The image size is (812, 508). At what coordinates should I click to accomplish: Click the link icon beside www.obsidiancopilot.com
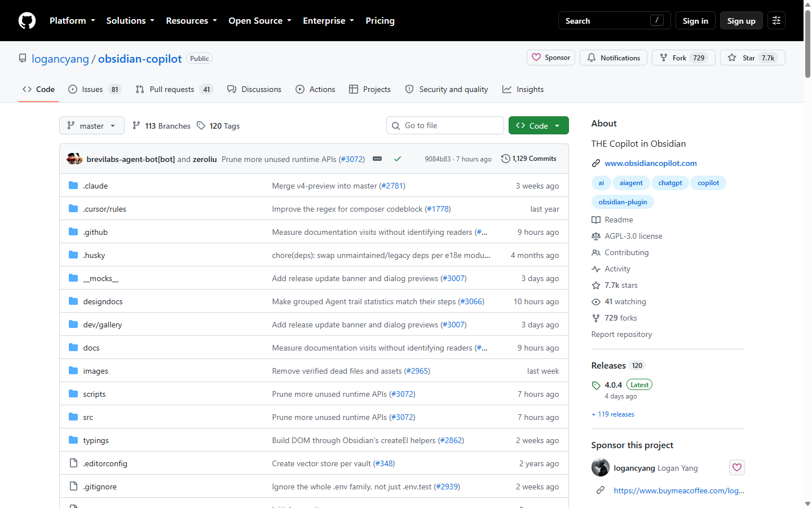[596, 163]
